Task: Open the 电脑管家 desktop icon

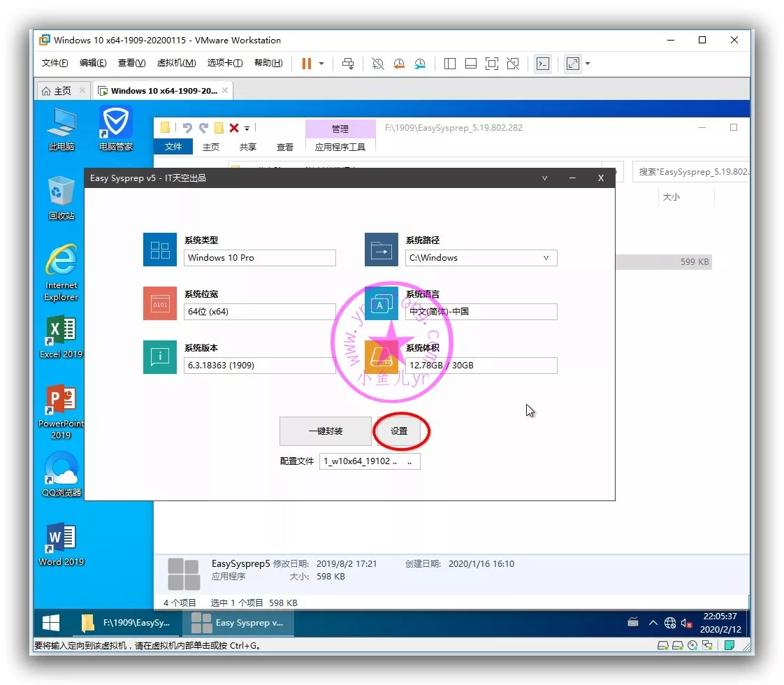Action: pos(115,129)
